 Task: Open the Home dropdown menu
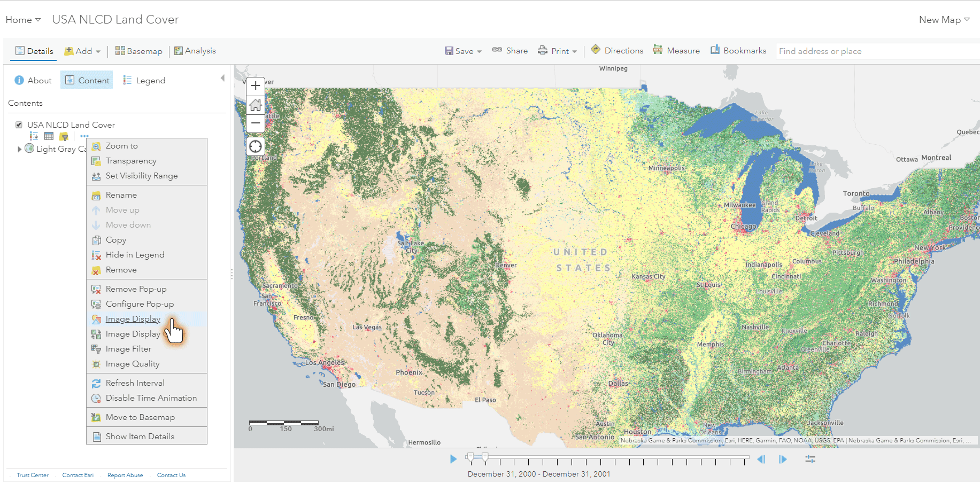(23, 20)
